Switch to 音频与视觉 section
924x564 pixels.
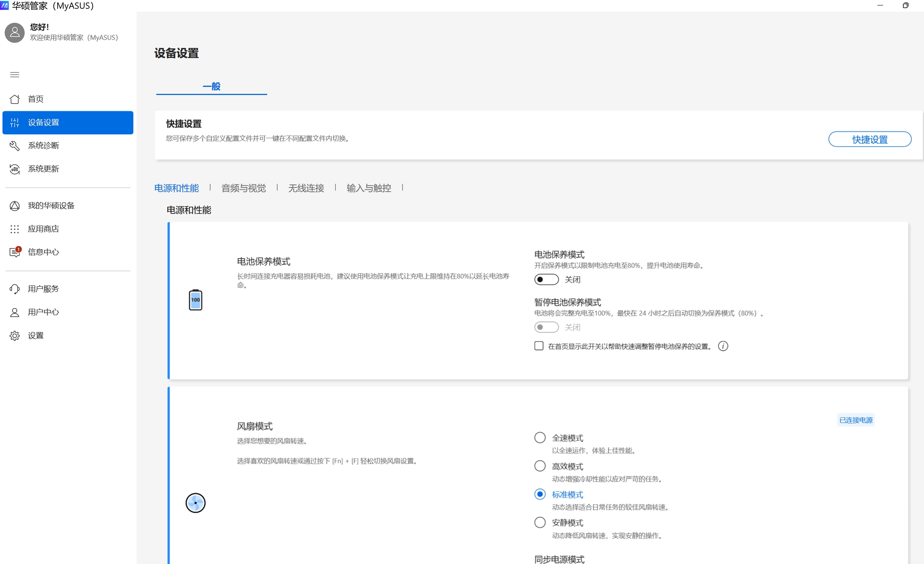tap(243, 188)
